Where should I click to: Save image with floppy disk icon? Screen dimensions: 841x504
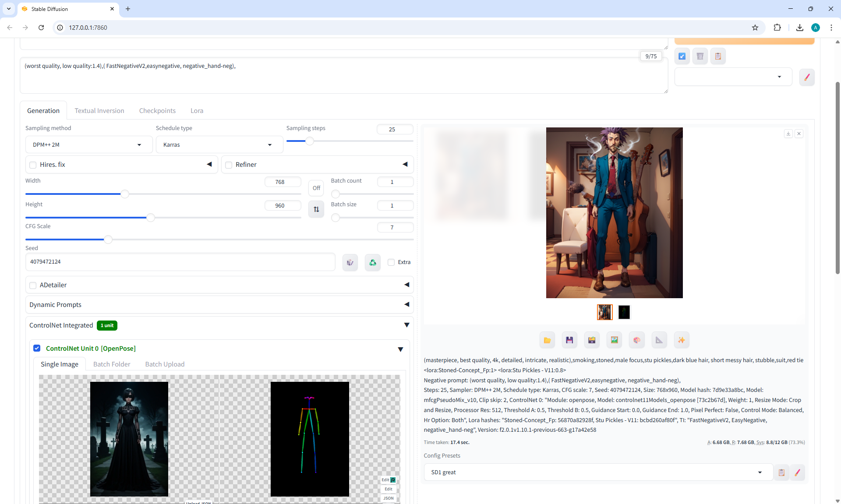569,340
